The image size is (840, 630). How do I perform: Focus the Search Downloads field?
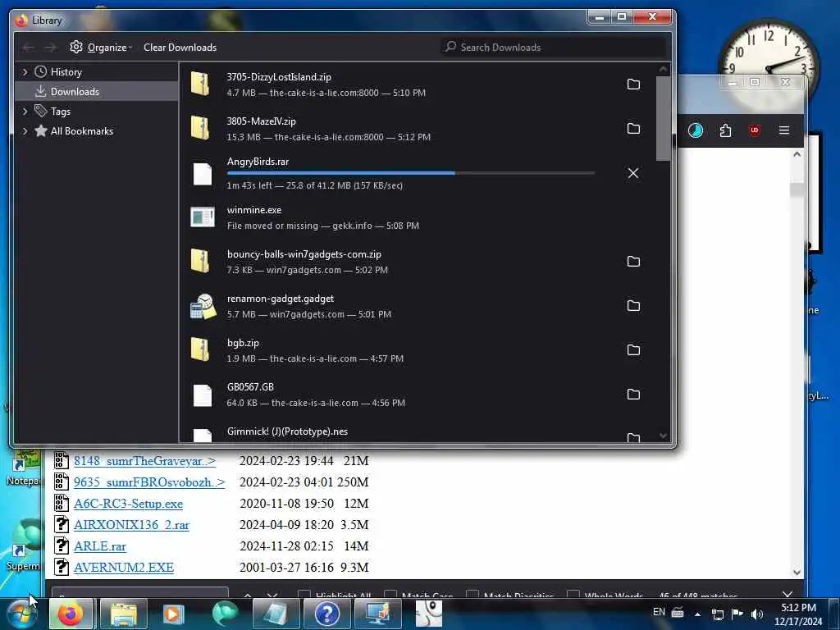pos(554,47)
